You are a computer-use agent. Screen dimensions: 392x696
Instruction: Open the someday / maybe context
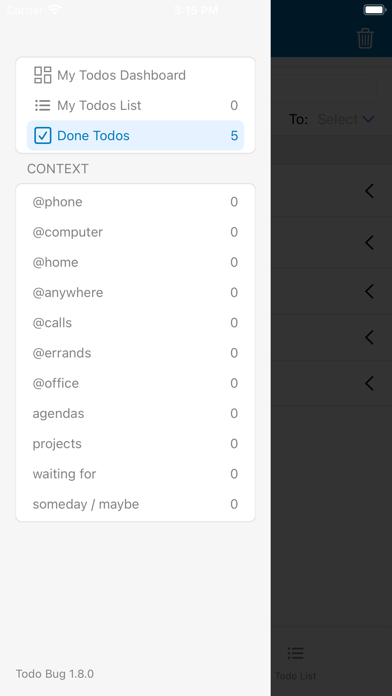tap(135, 504)
